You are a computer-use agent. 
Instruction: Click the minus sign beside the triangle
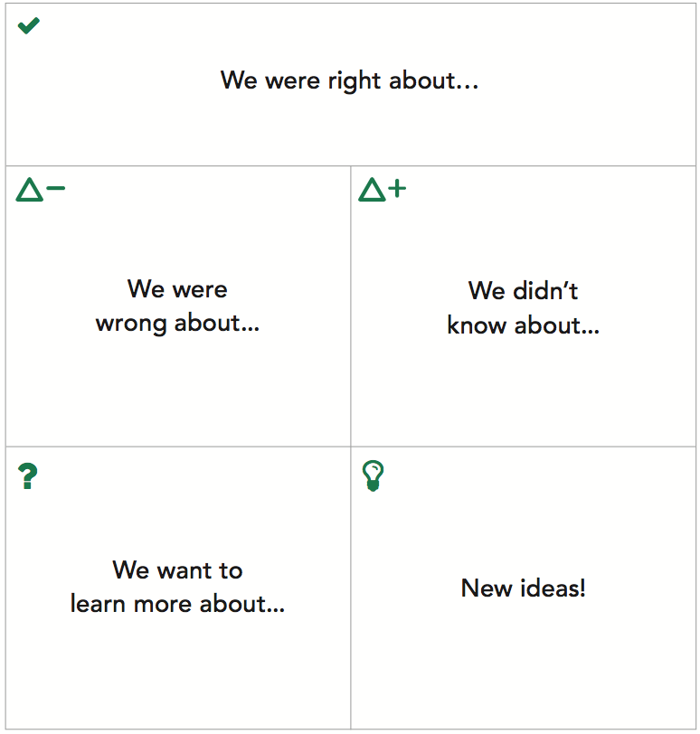[56, 189]
